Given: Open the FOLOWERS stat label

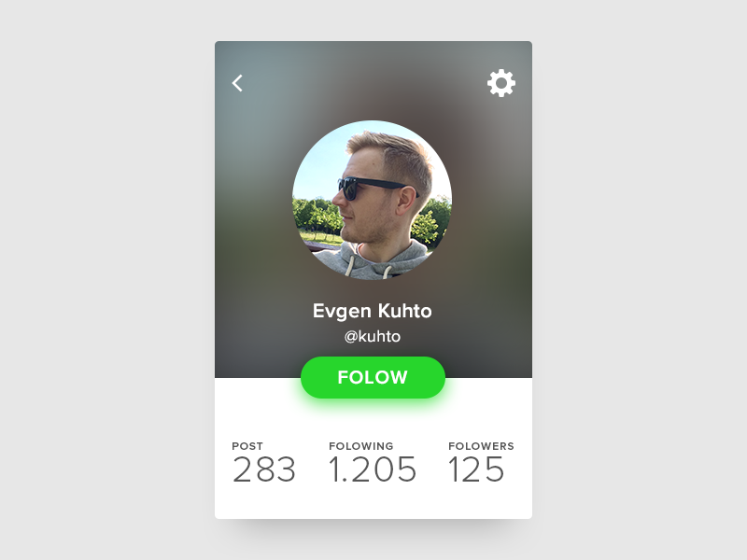Looking at the screenshot, I should (x=481, y=446).
